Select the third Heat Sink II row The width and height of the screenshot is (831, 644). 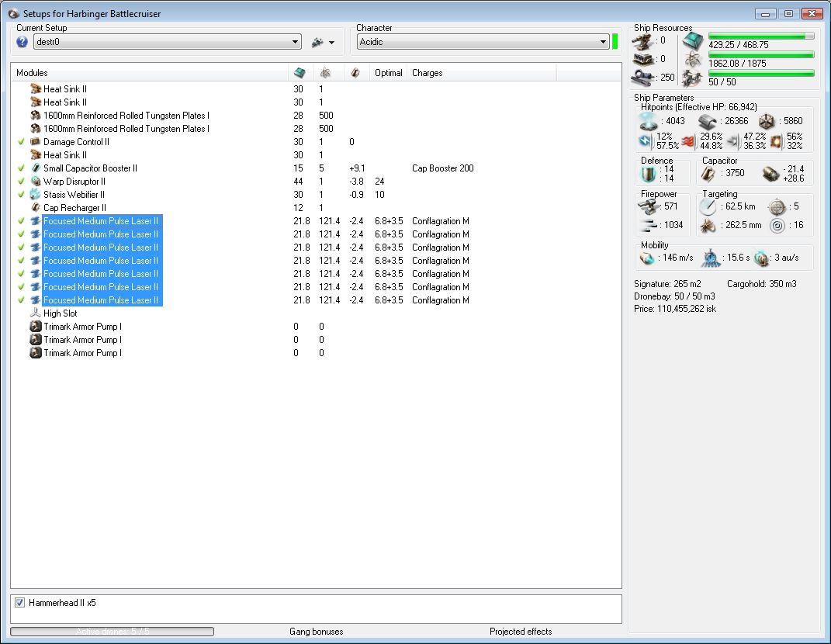pos(316,154)
